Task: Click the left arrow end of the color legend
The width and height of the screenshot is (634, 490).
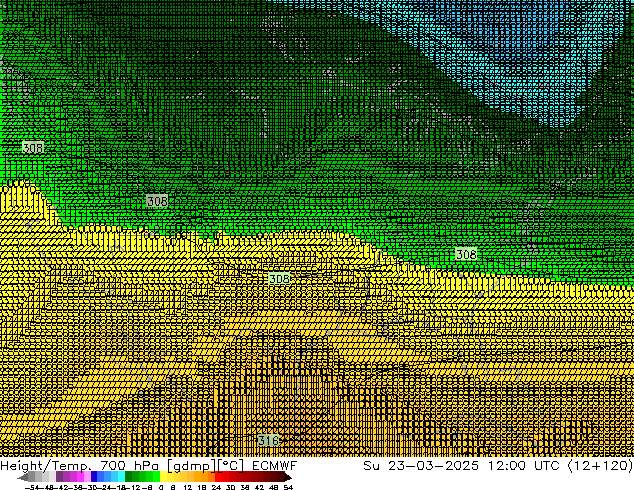Action: (20, 478)
